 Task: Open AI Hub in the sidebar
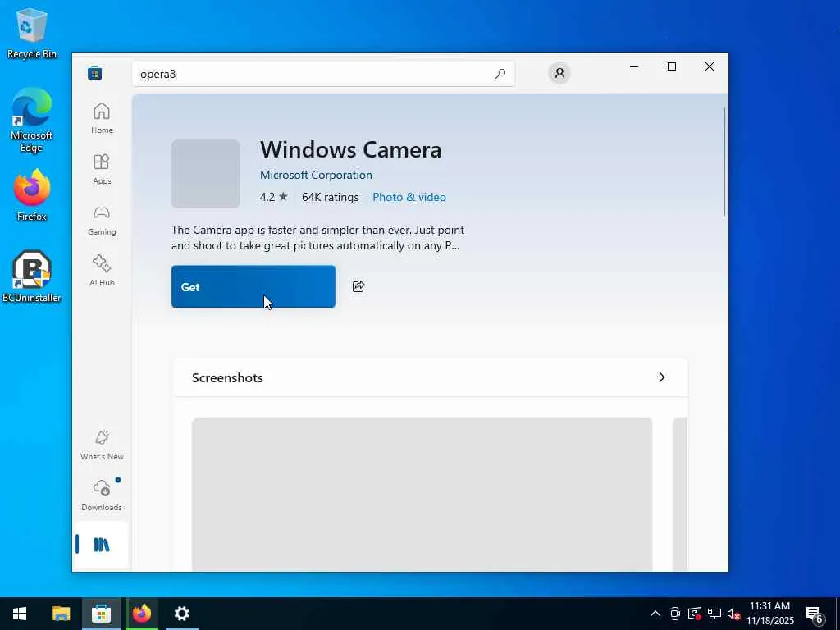pyautogui.click(x=102, y=271)
